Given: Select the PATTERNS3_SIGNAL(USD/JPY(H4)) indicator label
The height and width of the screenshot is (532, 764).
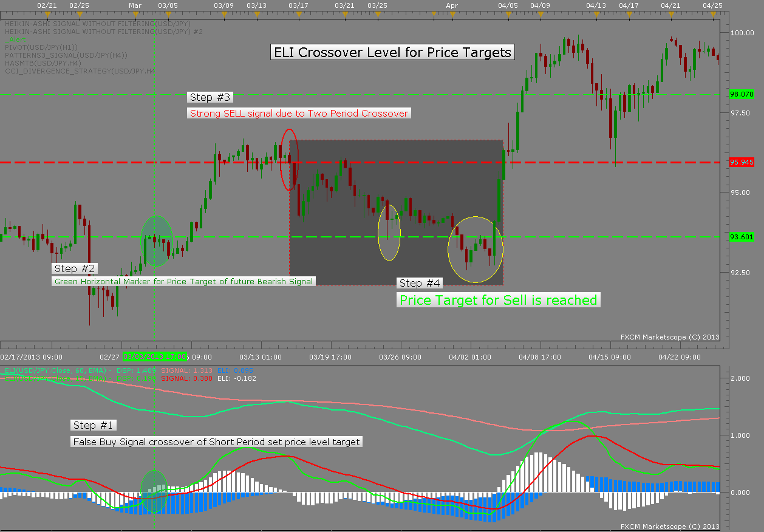Looking at the screenshot, I should [66, 55].
